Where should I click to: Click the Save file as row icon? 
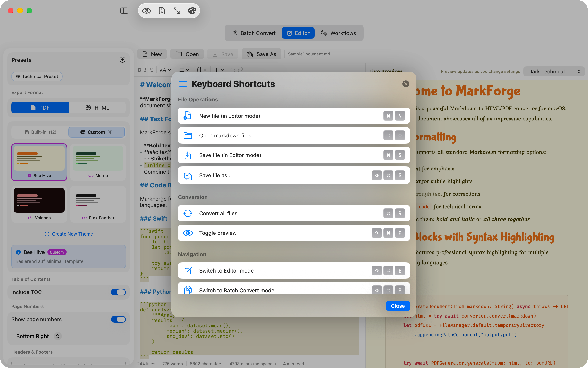coord(188,175)
